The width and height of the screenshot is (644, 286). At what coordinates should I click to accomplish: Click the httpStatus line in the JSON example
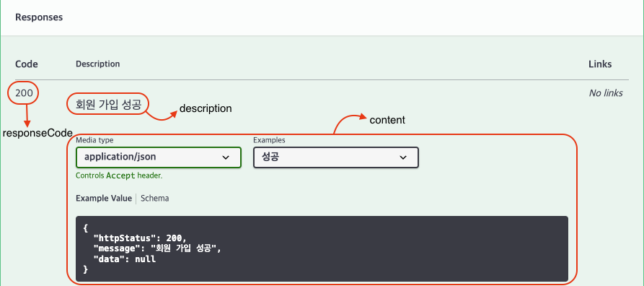(x=140, y=238)
